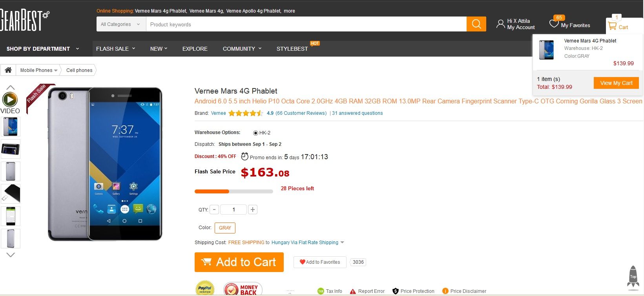Click more trending searches link
Screen dimensions: 644x296
[289, 11]
